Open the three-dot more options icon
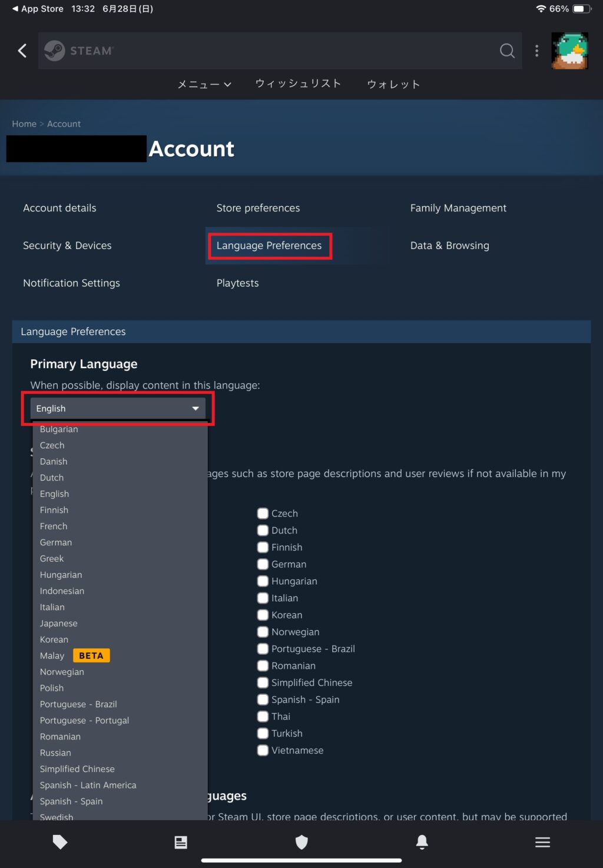This screenshot has height=868, width=603. point(536,51)
